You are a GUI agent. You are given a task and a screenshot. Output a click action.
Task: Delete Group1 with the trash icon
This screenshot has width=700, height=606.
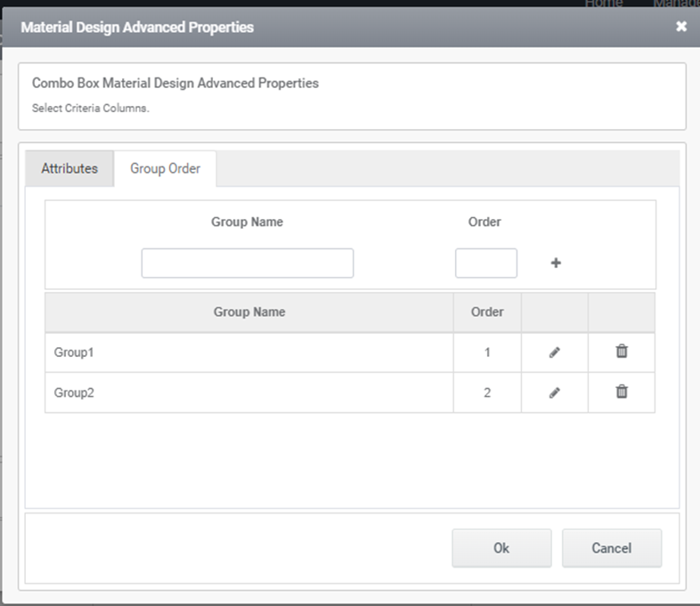622,351
